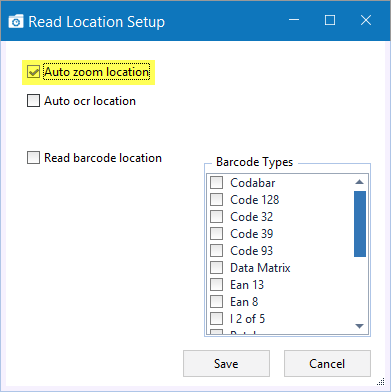391x392 pixels.
Task: Tick the Code 93 barcode type
Action: point(216,251)
